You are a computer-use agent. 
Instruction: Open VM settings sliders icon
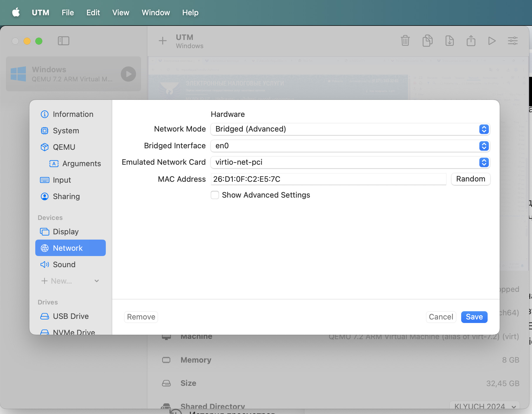(513, 41)
